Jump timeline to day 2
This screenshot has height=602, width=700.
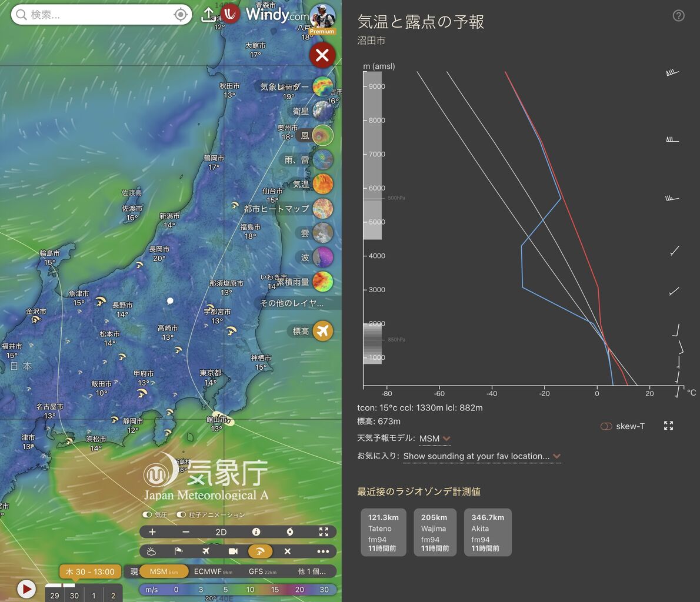(114, 596)
